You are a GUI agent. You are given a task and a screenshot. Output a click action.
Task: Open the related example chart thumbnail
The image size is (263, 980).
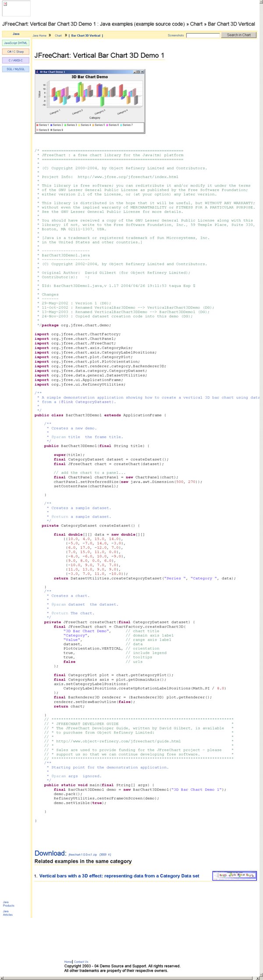point(235,875)
